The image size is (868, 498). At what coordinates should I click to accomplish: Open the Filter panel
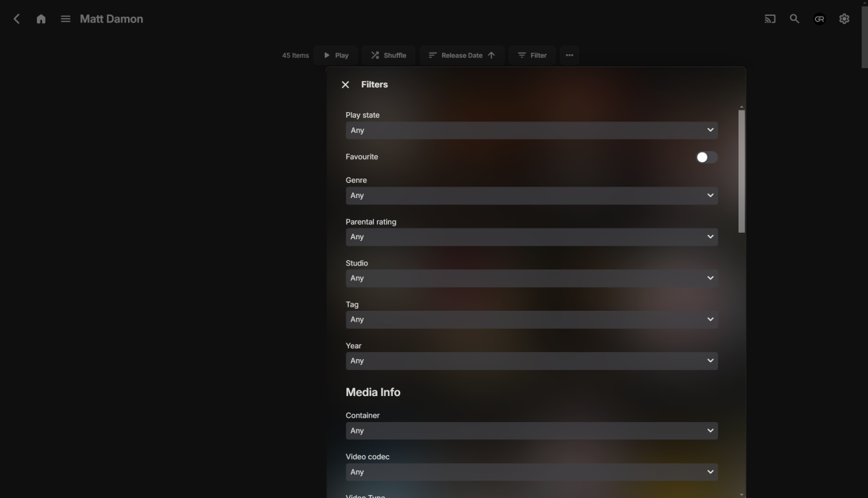(x=532, y=55)
